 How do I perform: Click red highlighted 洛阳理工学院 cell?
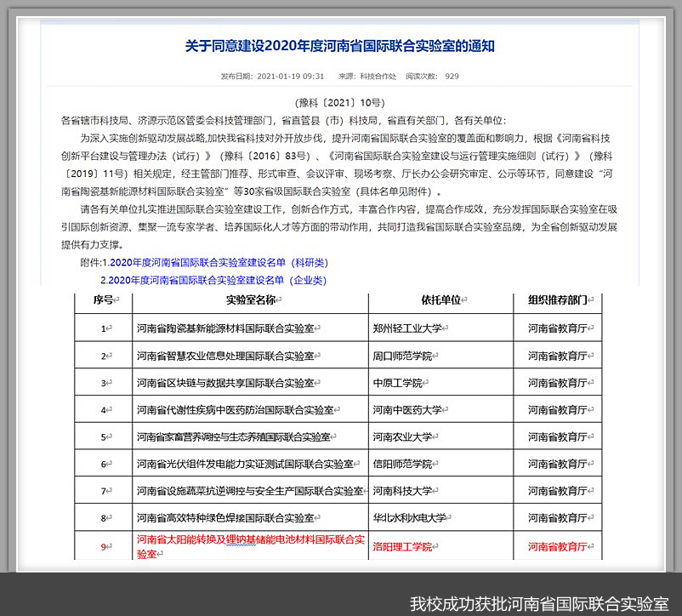402,546
